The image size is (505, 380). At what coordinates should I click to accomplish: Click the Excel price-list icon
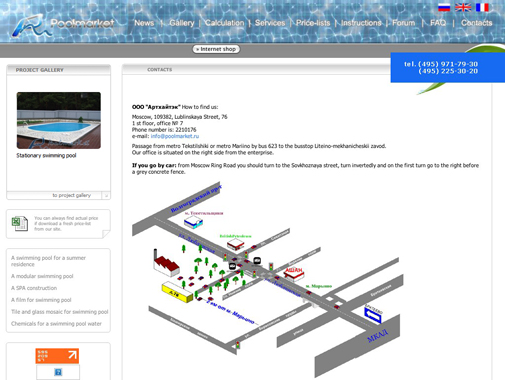pyautogui.click(x=20, y=223)
